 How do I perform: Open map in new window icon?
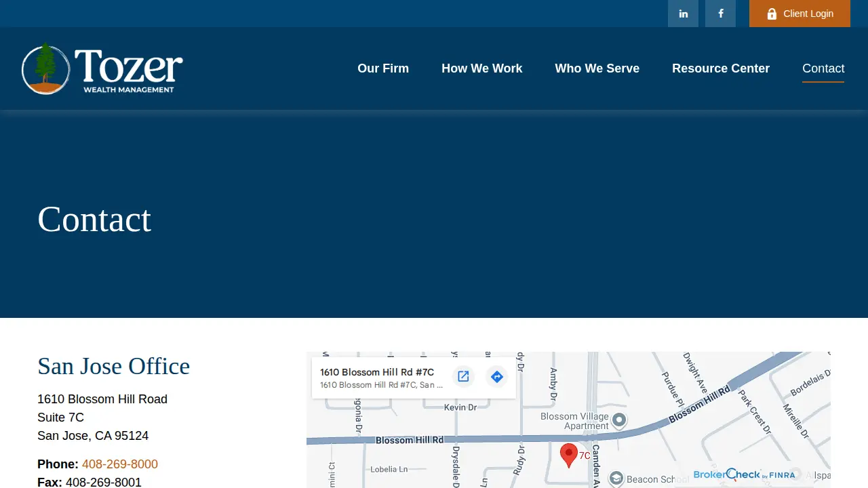point(463,376)
